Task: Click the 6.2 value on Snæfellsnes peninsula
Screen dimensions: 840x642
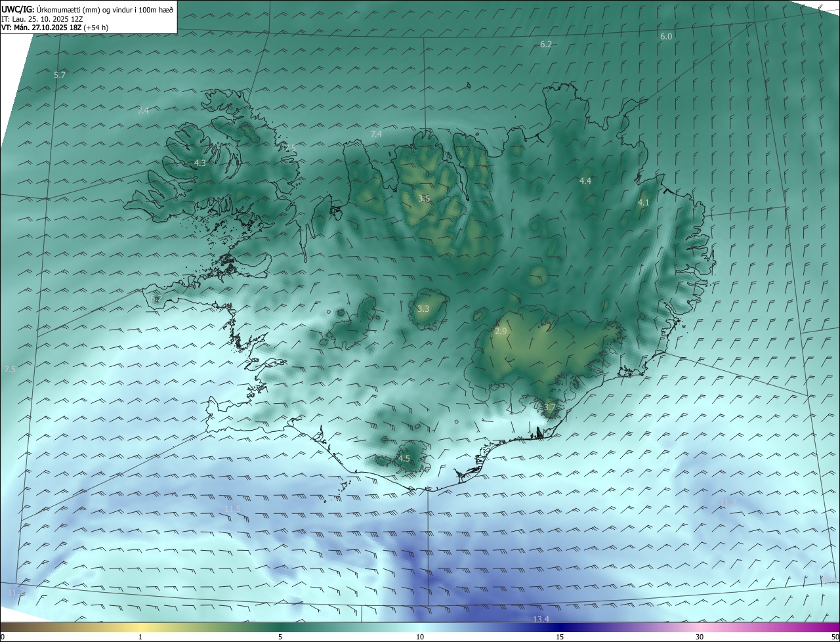Action: (x=156, y=299)
